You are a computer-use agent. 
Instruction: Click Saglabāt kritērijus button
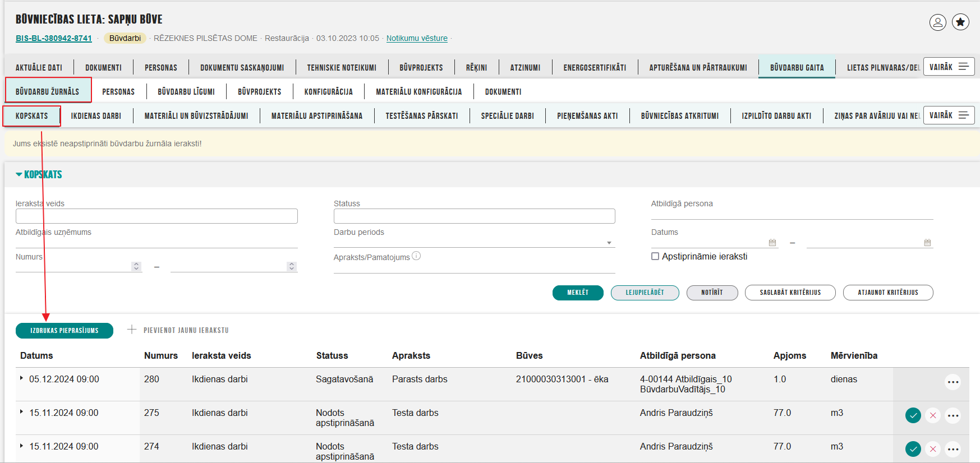[x=790, y=293]
